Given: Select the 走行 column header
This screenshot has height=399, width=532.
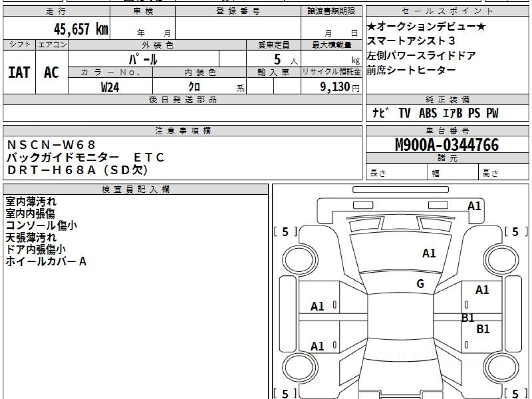Looking at the screenshot, I should click(56, 12).
